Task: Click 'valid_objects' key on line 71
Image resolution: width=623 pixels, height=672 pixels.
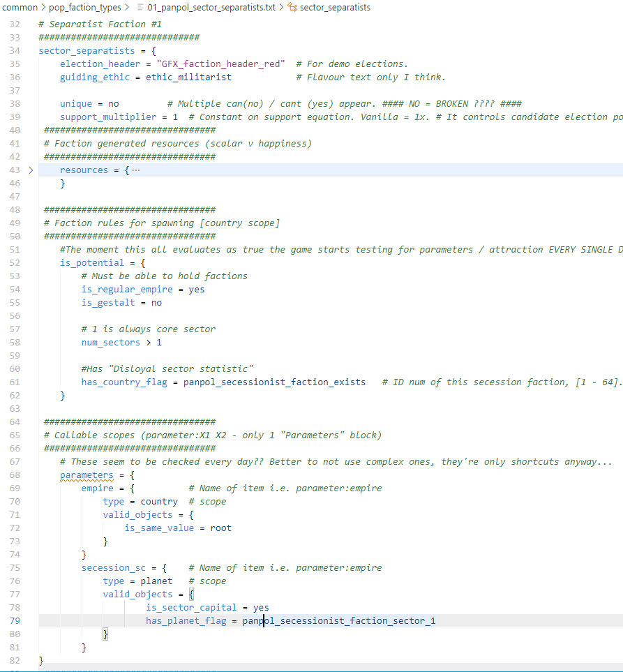Action: (137, 515)
